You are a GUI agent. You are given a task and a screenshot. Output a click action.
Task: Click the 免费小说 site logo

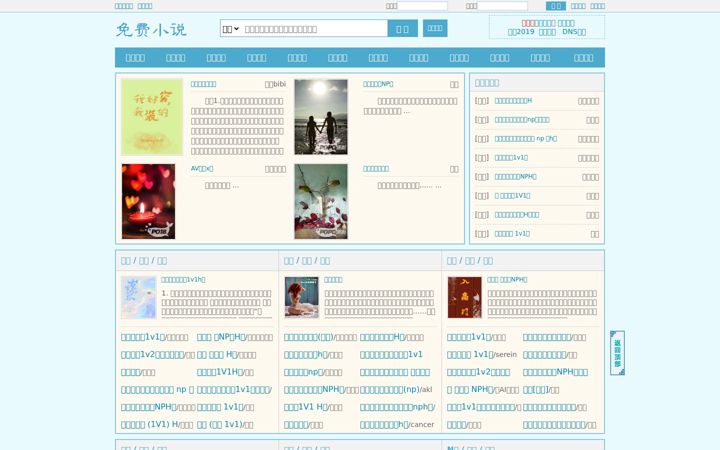[x=151, y=29]
